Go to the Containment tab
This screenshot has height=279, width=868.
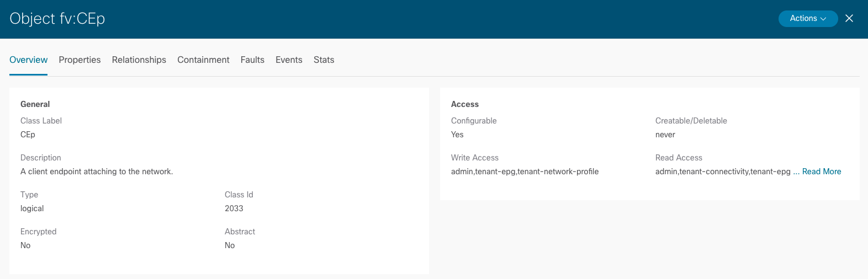[203, 60]
